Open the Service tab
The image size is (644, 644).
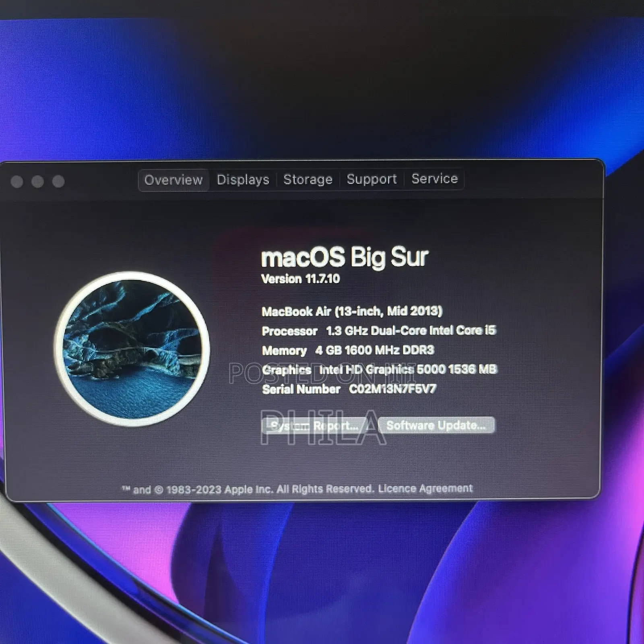point(434,178)
